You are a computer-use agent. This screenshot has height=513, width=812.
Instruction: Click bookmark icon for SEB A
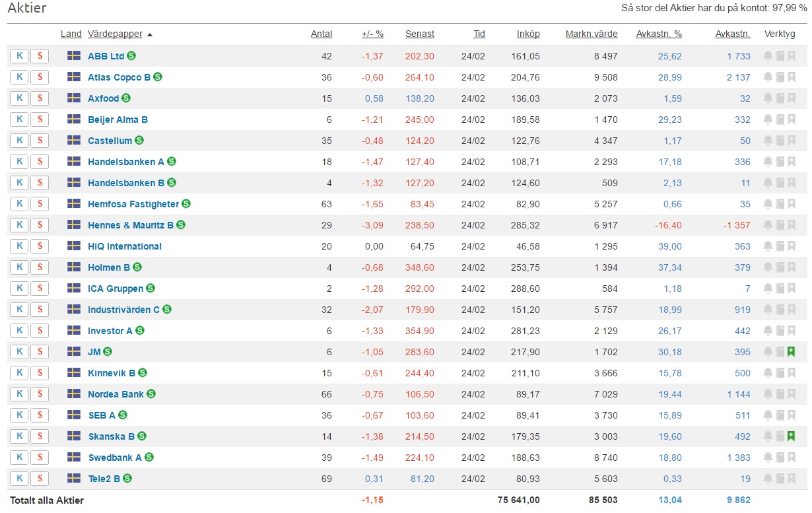click(x=791, y=415)
